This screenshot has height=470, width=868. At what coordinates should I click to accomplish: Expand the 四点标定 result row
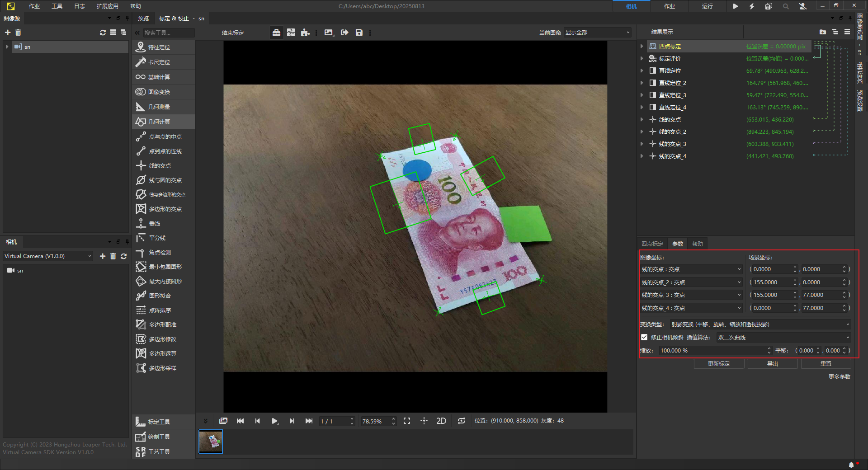pyautogui.click(x=642, y=46)
